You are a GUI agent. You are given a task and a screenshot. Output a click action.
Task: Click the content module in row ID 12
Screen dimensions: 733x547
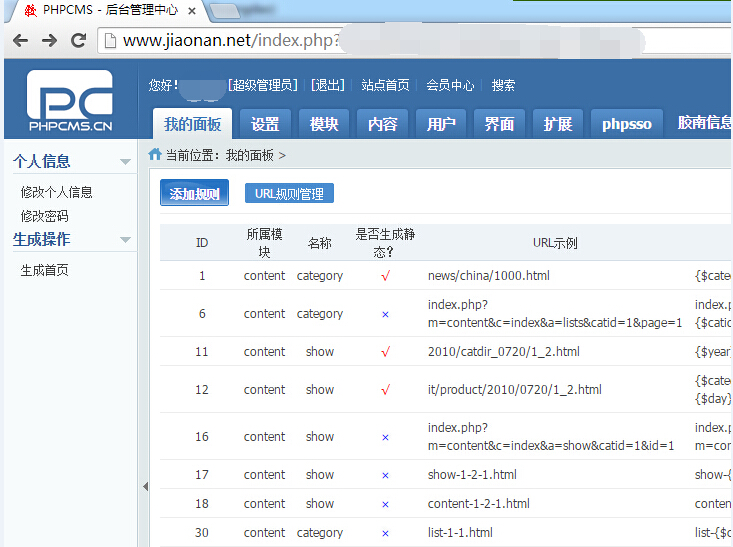[x=264, y=389]
